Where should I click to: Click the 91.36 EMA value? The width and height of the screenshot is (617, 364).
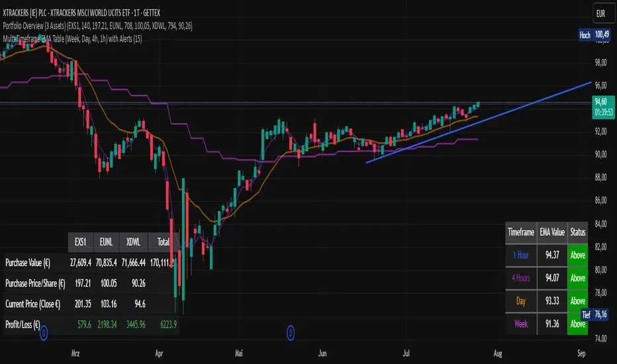pyautogui.click(x=552, y=324)
